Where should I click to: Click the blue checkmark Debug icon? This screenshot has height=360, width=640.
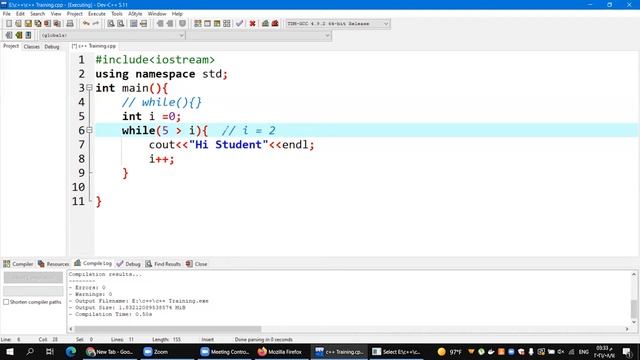[240, 24]
